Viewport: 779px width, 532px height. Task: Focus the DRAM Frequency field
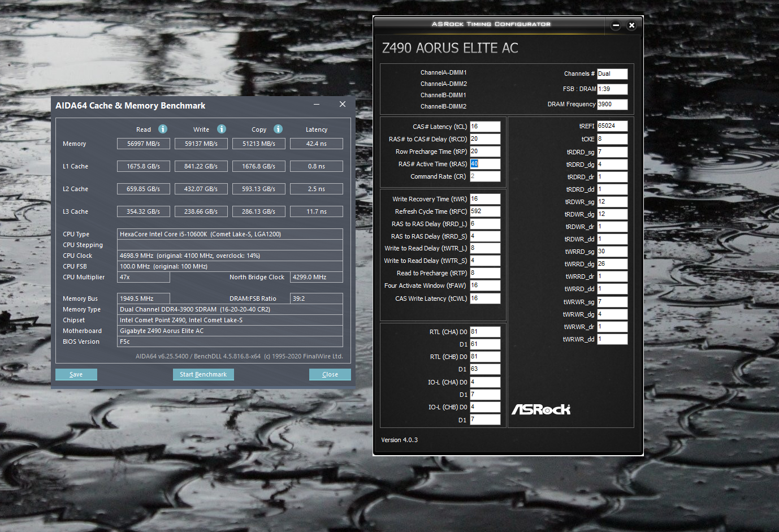coord(612,105)
